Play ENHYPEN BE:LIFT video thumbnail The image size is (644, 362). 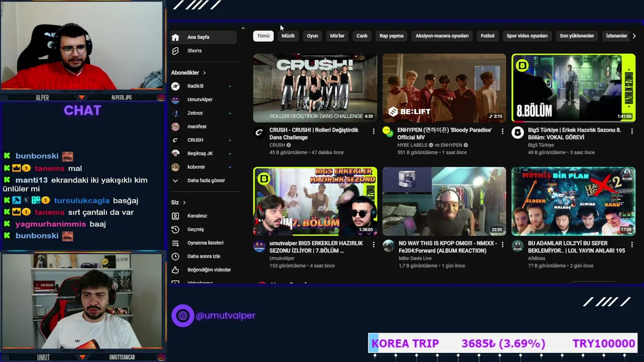tap(444, 88)
